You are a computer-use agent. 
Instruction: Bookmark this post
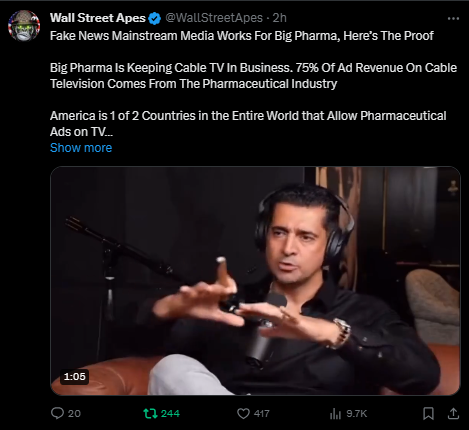[428, 414]
